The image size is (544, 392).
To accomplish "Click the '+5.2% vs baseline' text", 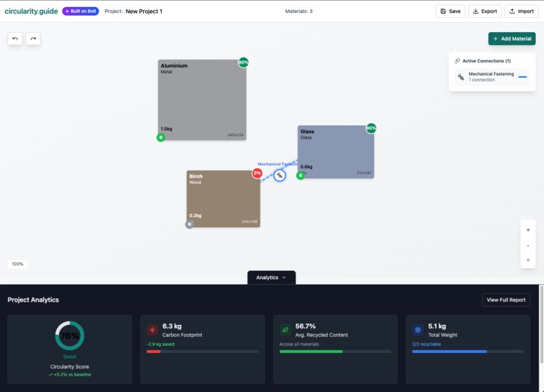I will [72, 375].
